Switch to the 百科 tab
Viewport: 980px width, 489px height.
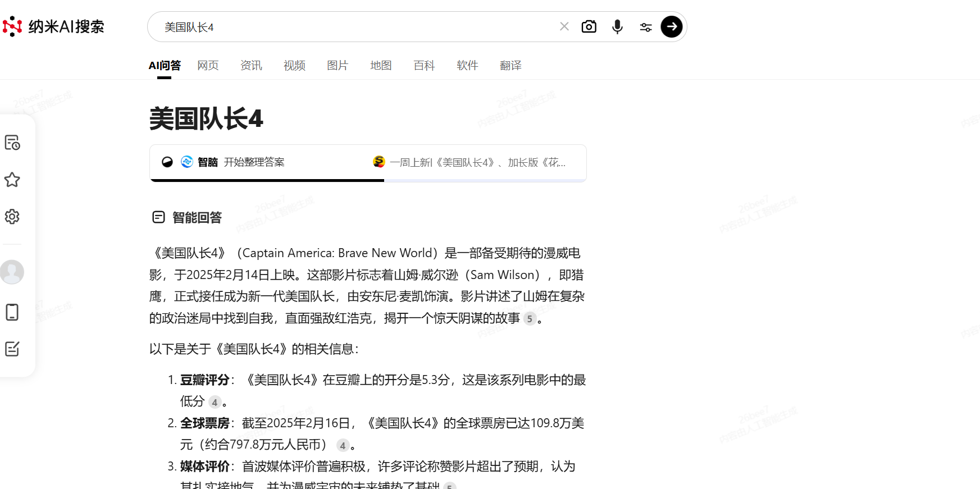424,66
